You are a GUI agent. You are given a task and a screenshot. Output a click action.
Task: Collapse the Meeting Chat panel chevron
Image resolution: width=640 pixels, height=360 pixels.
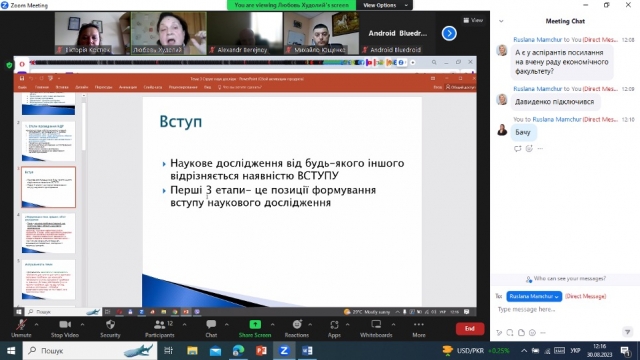pyautogui.click(x=501, y=21)
